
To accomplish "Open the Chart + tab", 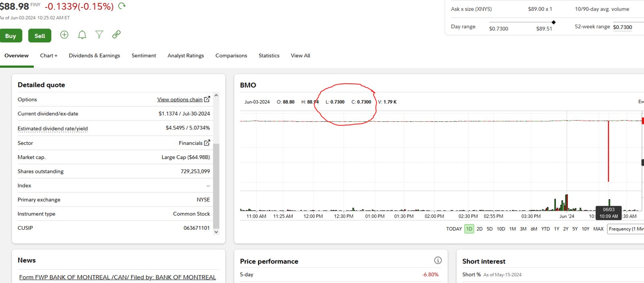I will 49,56.
